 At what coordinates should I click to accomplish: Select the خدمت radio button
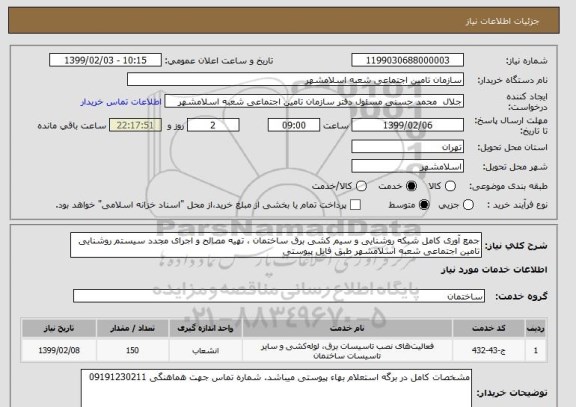[411, 186]
